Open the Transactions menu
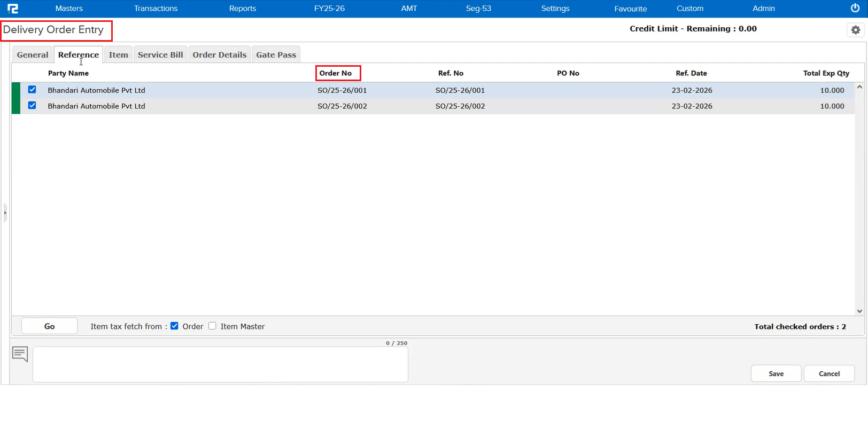The height and width of the screenshot is (440, 868). (x=156, y=9)
